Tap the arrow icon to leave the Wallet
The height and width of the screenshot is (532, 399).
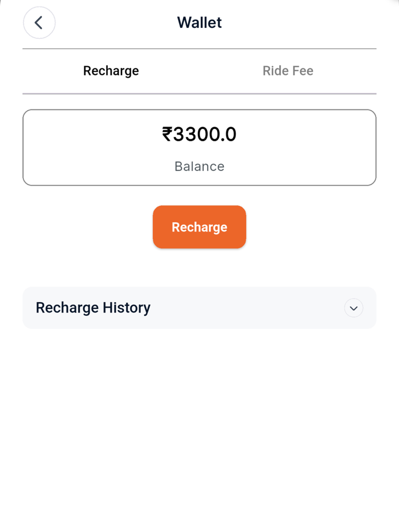click(39, 23)
